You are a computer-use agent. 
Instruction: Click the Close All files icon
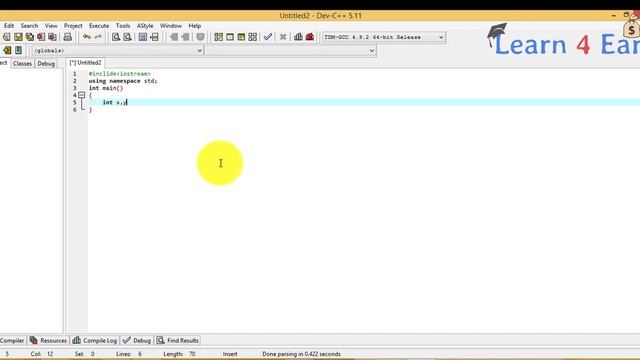[52, 37]
